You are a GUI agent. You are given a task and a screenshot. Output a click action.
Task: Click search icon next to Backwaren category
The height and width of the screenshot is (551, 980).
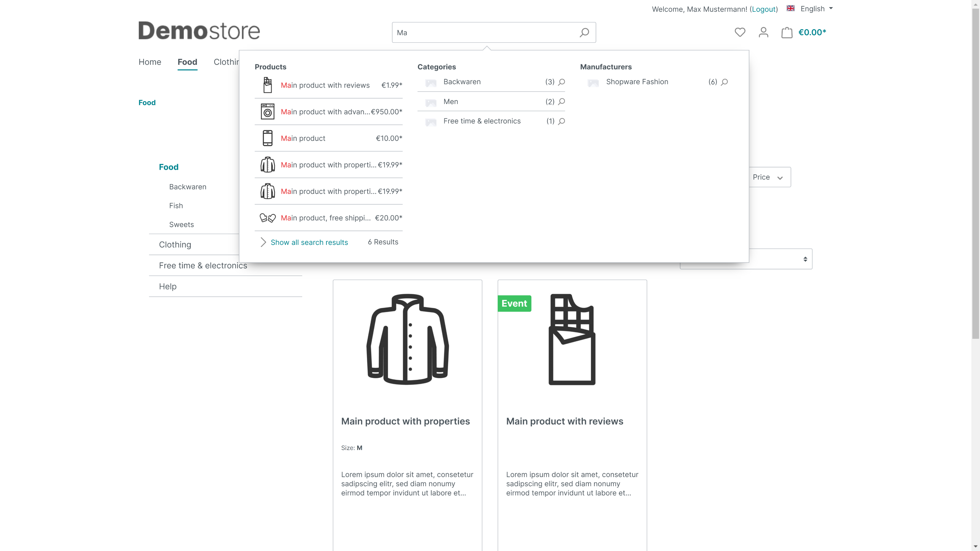(x=562, y=82)
